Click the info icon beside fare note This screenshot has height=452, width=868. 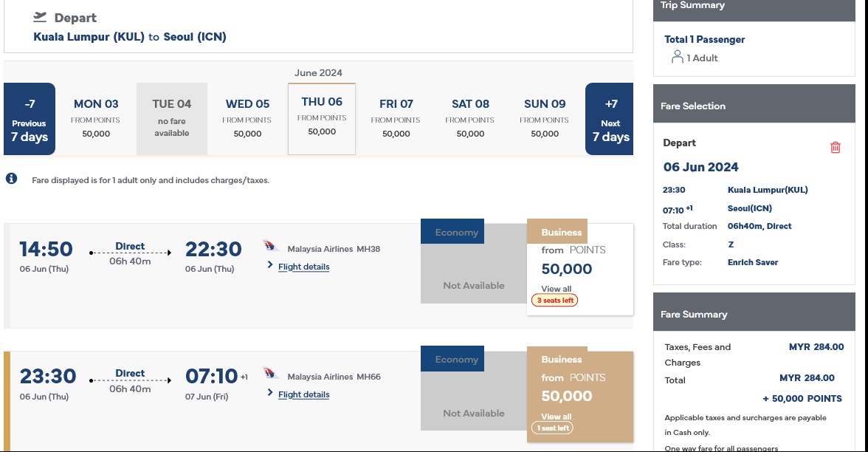click(x=11, y=179)
